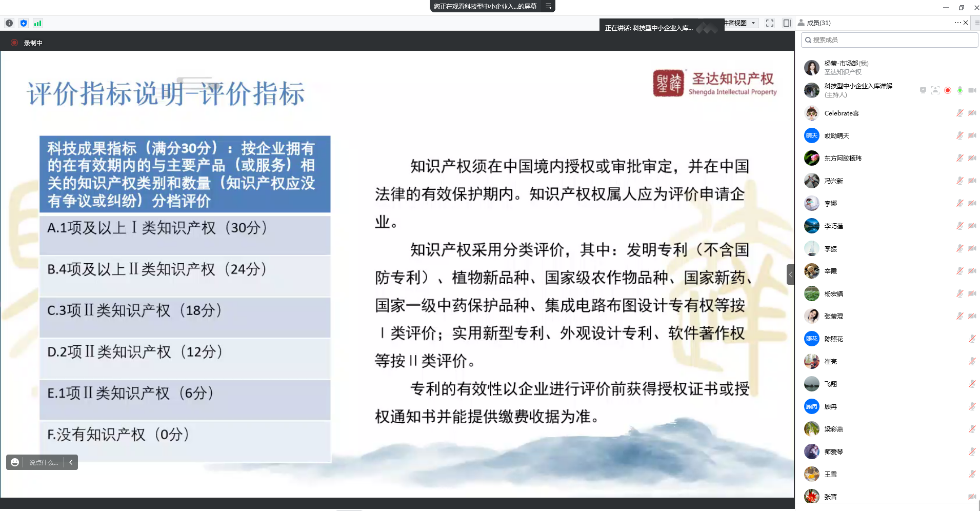Toggle Celebrate喜's muted microphone
Viewport: 980px width, 511px height.
point(959,113)
